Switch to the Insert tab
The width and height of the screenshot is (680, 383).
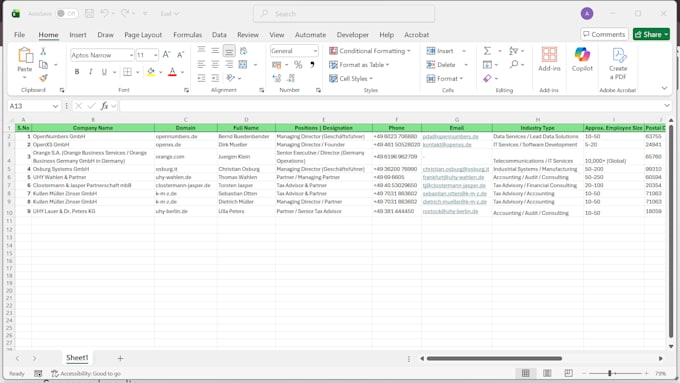click(78, 35)
